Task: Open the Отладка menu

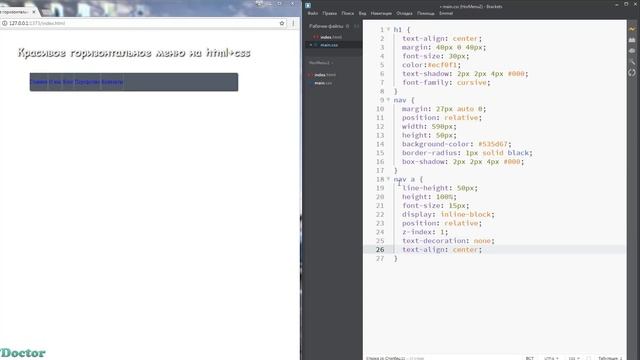Action: (x=404, y=13)
